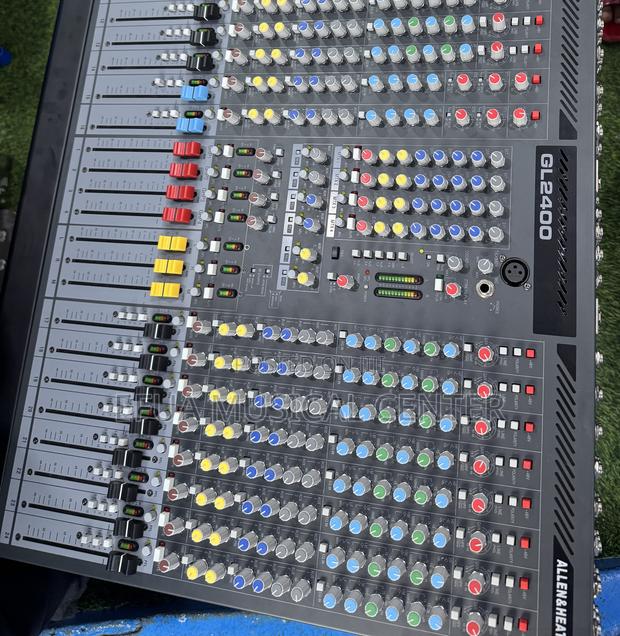Select the bottom yellow master fader cap
The height and width of the screenshot is (636, 620).
point(165,290)
